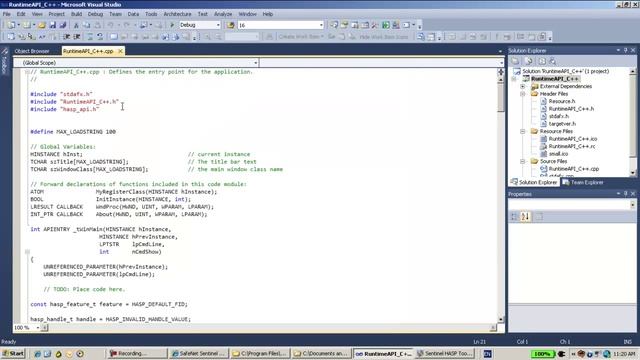
Task: Open the Architecture menu
Action: coord(177,14)
